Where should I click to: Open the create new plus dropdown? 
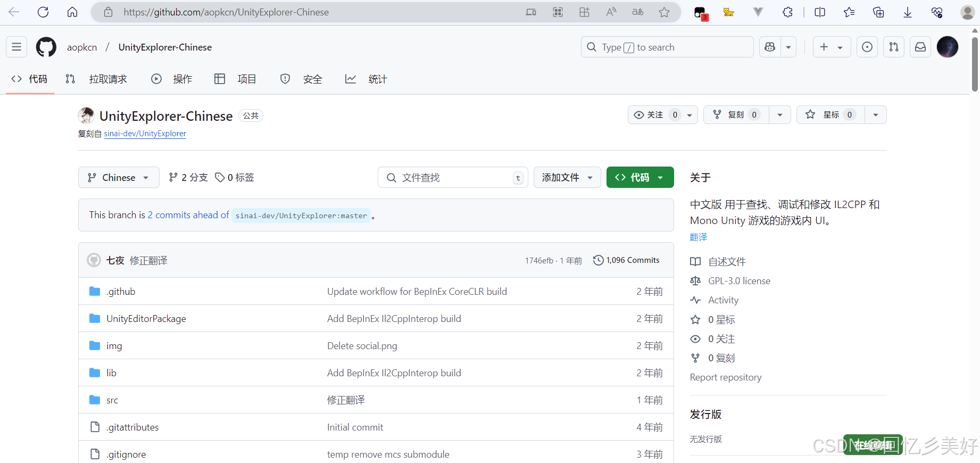tap(832, 47)
